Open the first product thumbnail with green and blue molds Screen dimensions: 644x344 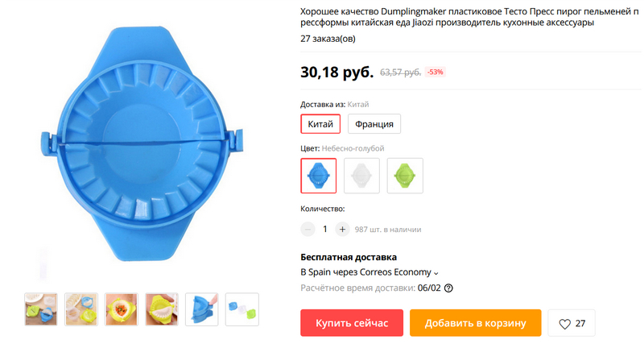(x=41, y=309)
